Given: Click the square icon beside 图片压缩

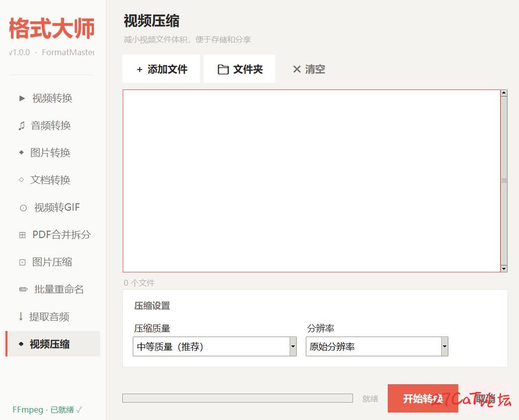Looking at the screenshot, I should tap(22, 262).
